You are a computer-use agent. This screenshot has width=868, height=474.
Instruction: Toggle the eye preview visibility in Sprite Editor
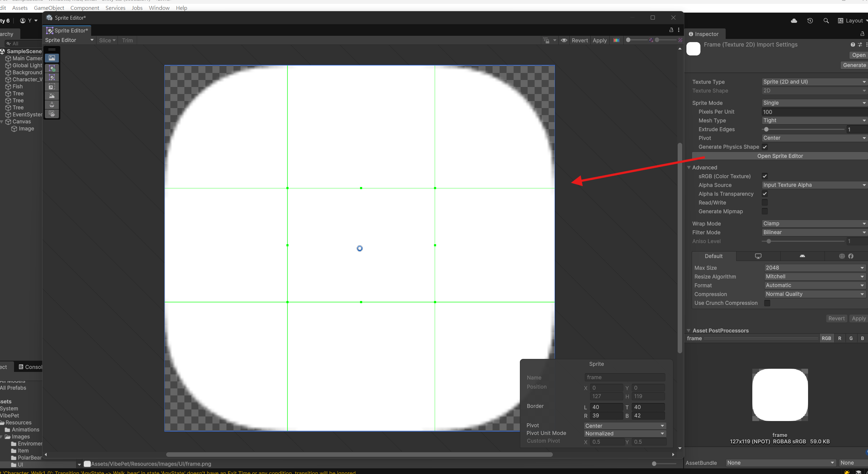click(x=564, y=40)
